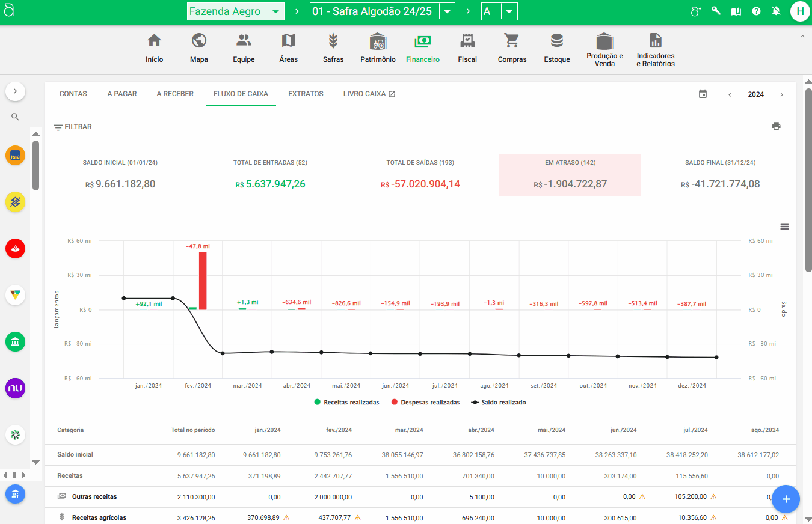
Task: Open the LIVRO CAIXA external link
Action: [x=369, y=94]
